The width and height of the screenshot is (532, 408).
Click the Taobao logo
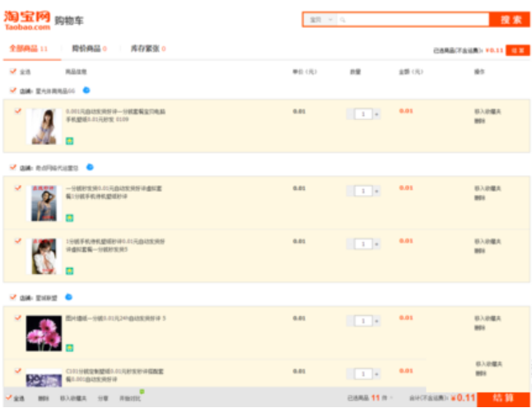coord(27,21)
